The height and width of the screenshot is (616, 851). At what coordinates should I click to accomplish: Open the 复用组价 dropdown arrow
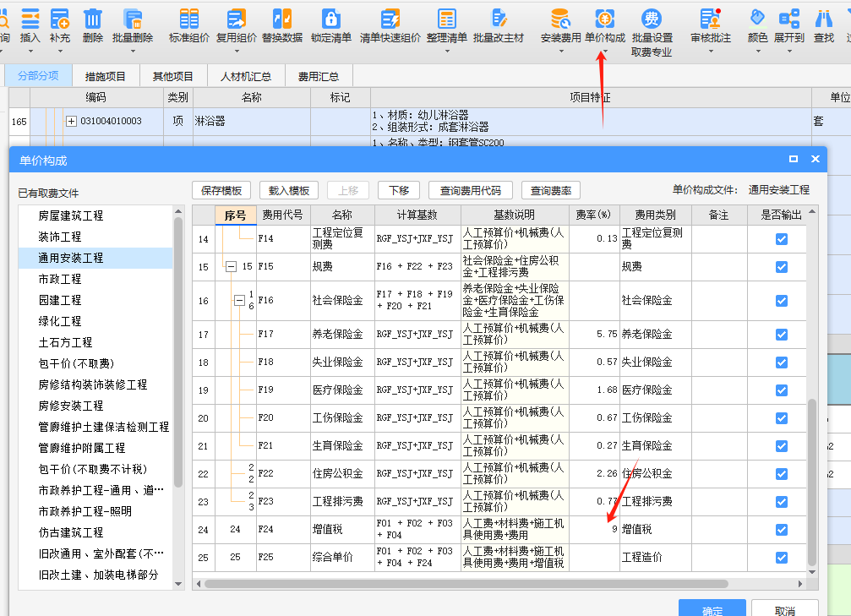tap(237, 52)
